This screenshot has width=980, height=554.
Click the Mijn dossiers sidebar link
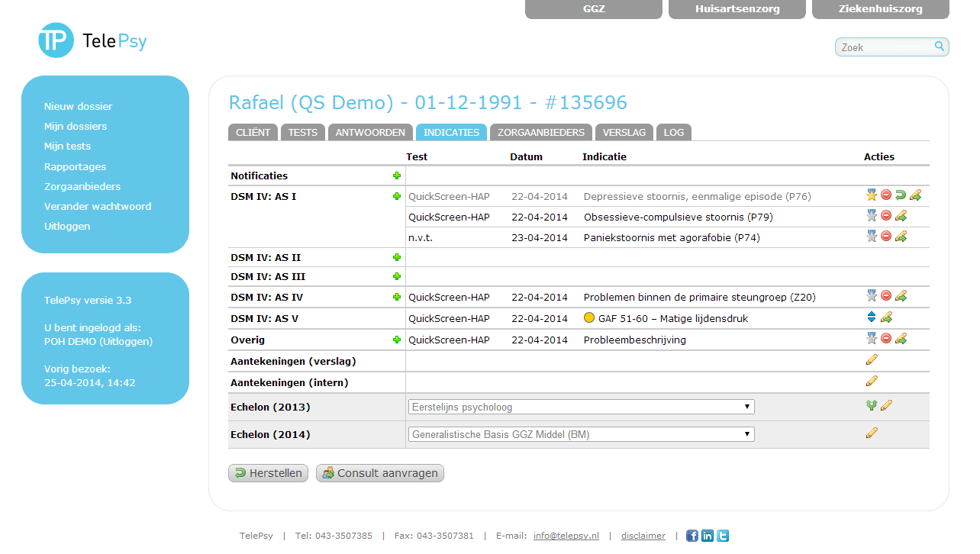click(76, 126)
